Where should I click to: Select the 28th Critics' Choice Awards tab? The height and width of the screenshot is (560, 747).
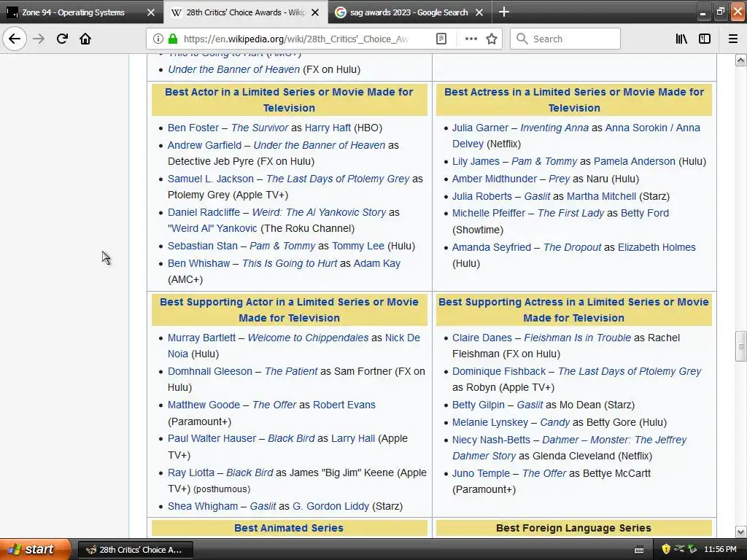click(246, 12)
